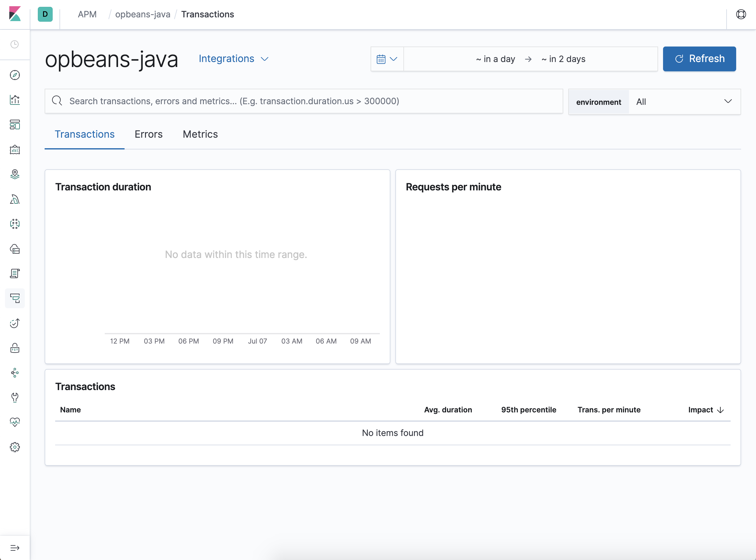756x560 pixels.
Task: Open Management gear icon
Action: 15,447
